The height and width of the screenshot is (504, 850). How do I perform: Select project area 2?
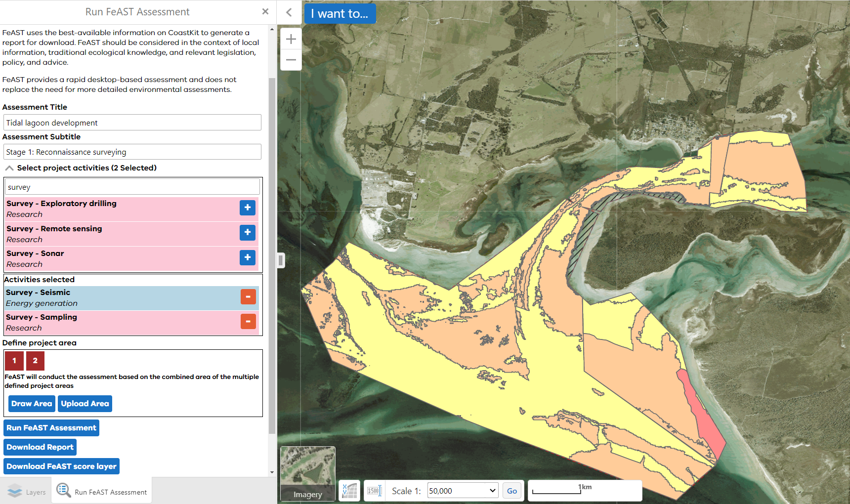35,361
